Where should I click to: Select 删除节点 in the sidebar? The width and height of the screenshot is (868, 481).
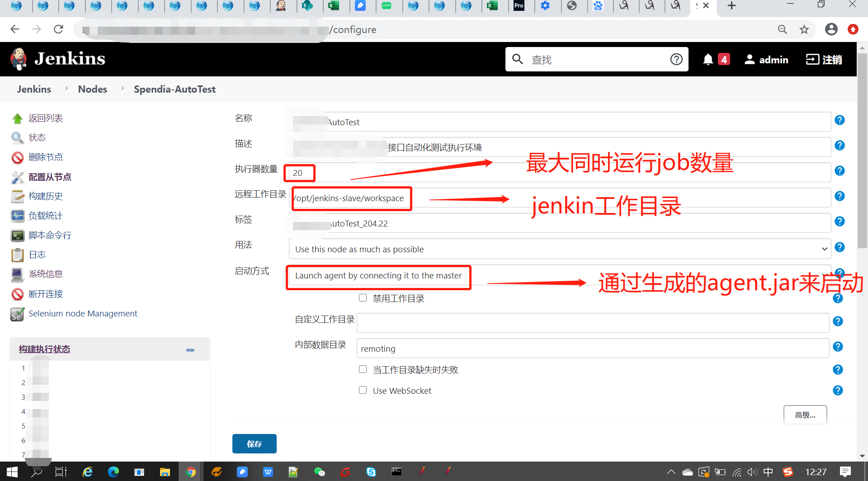click(46, 157)
